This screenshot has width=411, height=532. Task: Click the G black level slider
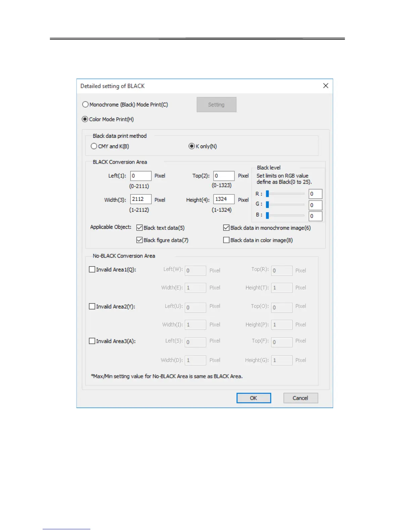point(285,204)
